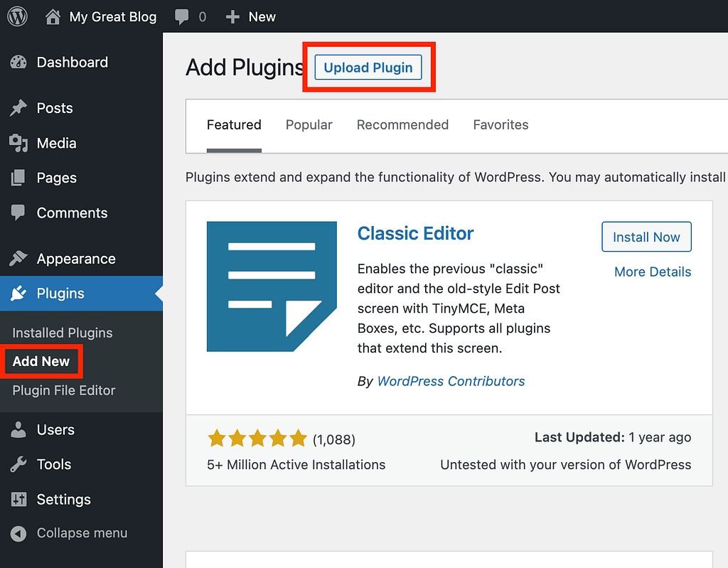The image size is (728, 568).
Task: Open Installed Plugins in the submenu
Action: pos(63,333)
